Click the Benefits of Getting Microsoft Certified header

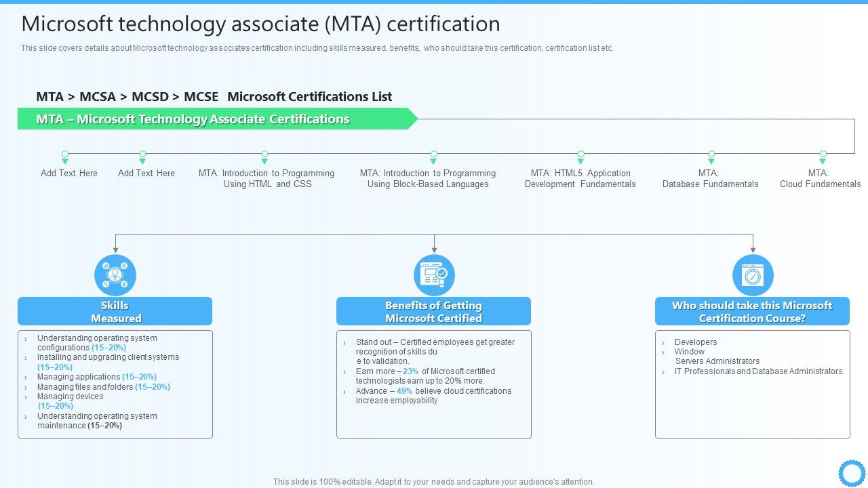click(x=434, y=311)
